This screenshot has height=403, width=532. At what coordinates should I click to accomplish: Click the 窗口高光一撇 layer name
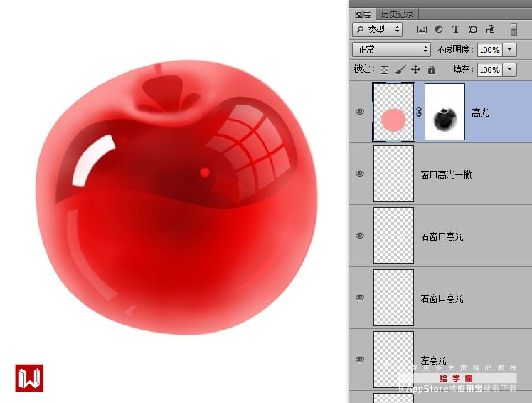coord(446,174)
